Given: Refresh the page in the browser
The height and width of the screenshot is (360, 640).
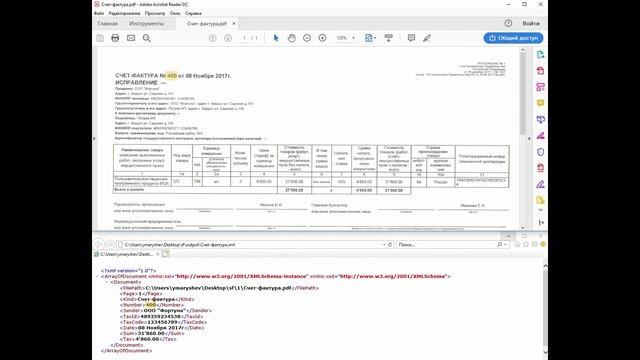Looking at the screenshot, I should pyautogui.click(x=390, y=244).
